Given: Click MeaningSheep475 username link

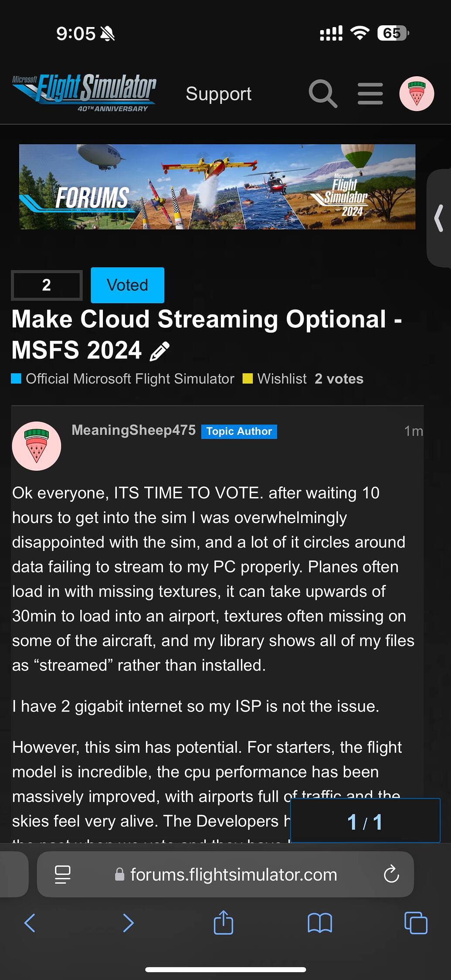Looking at the screenshot, I should point(133,430).
